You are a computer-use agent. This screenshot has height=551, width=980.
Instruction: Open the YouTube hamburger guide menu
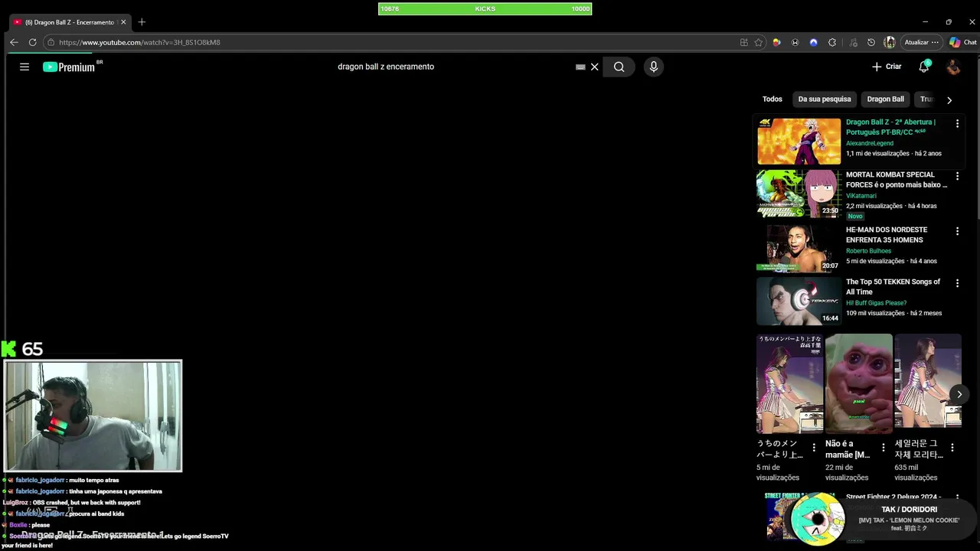tap(24, 67)
